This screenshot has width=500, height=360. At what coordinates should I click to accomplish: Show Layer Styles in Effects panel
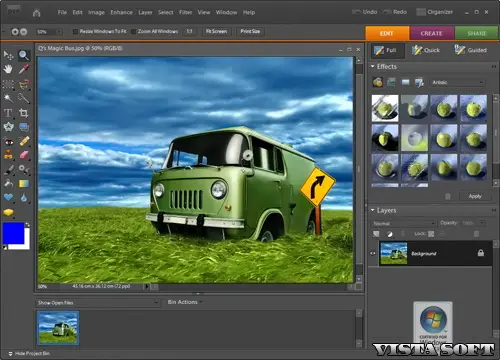[391, 82]
